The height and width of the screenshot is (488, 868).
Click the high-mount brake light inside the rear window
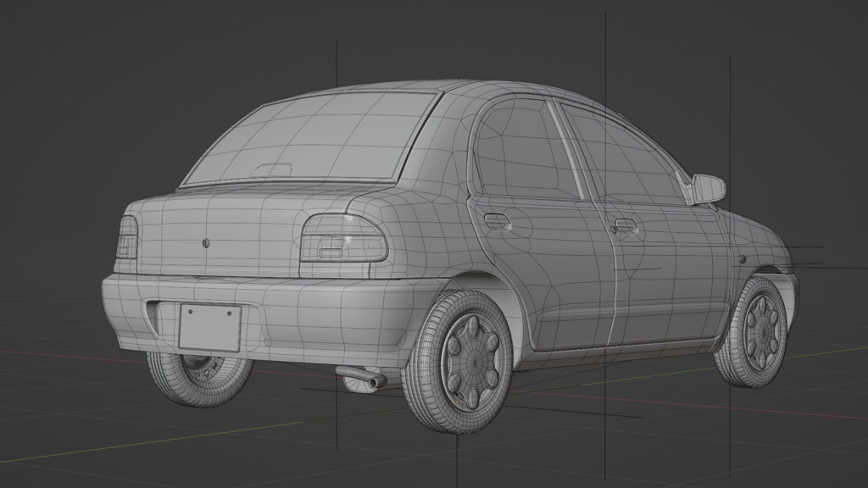tap(272, 169)
